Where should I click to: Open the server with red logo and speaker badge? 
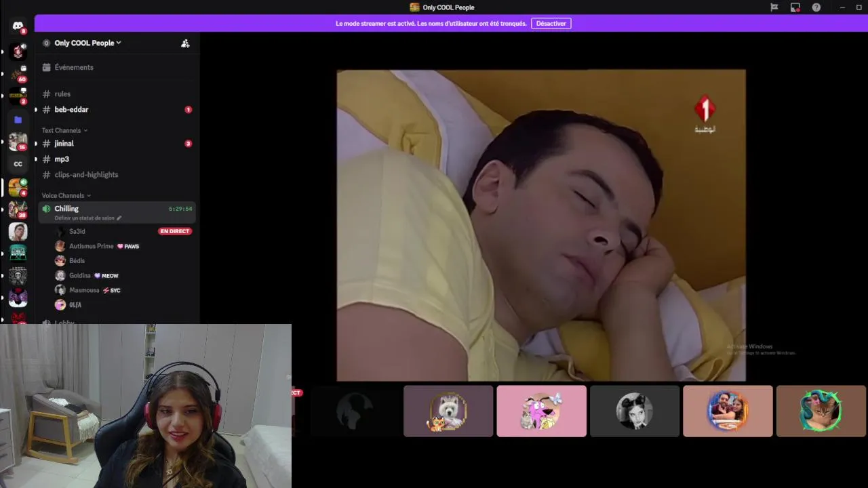(18, 51)
